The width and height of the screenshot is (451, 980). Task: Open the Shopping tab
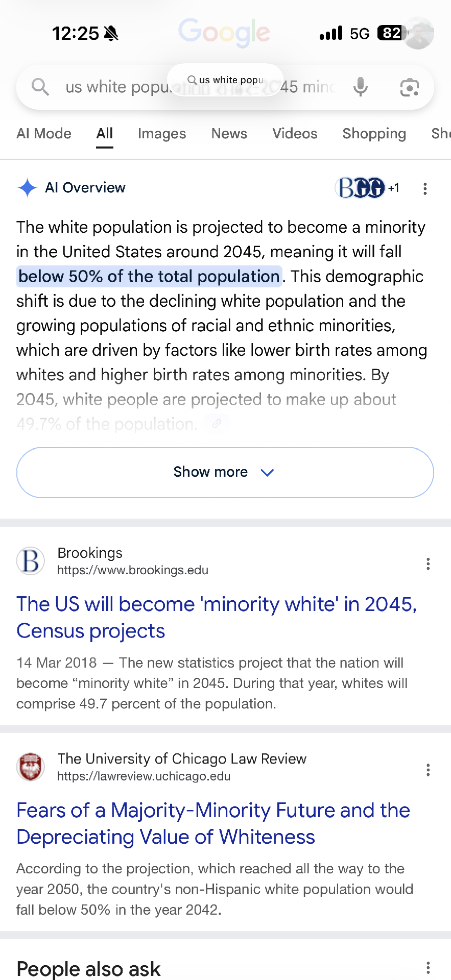pyautogui.click(x=374, y=134)
